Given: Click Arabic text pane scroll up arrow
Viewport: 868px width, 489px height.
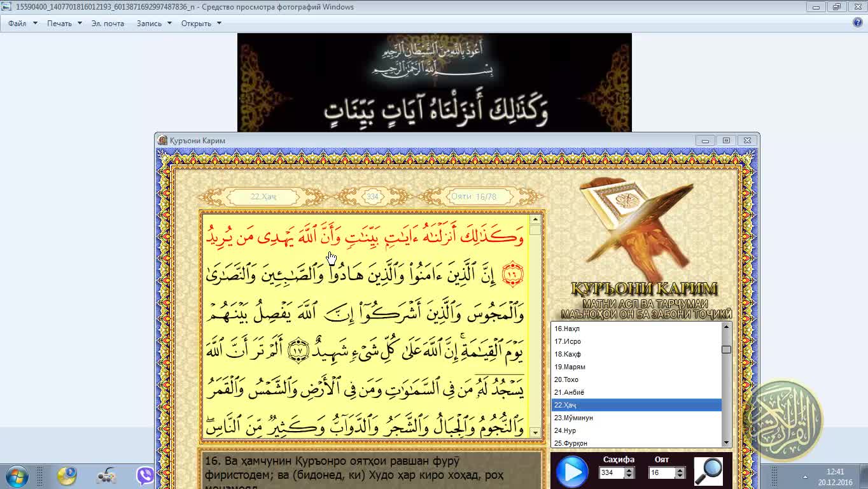Looking at the screenshot, I should click(535, 220).
